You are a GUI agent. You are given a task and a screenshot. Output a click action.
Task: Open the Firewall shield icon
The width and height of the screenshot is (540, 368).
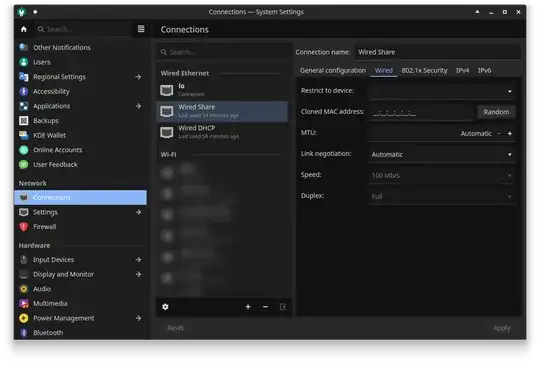(x=24, y=227)
